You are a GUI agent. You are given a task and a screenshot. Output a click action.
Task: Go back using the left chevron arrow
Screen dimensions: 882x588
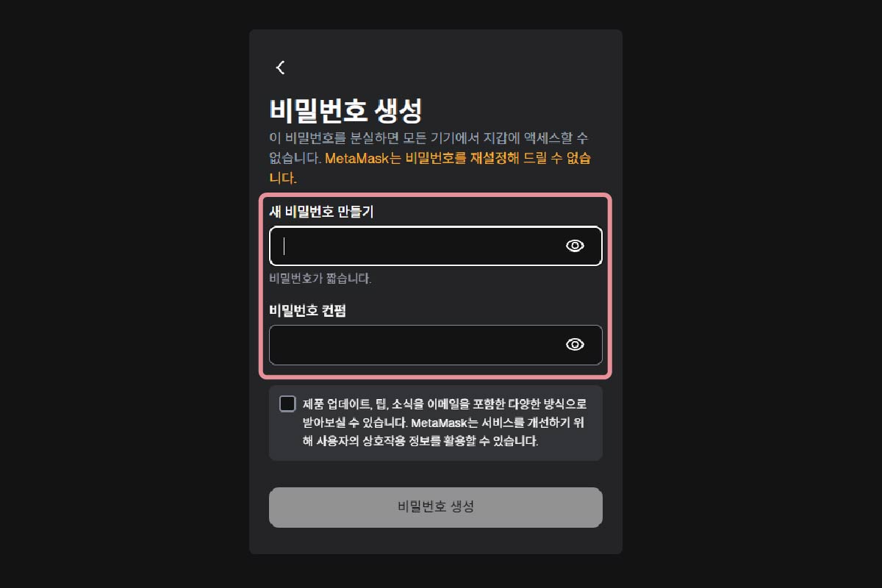[x=280, y=68]
